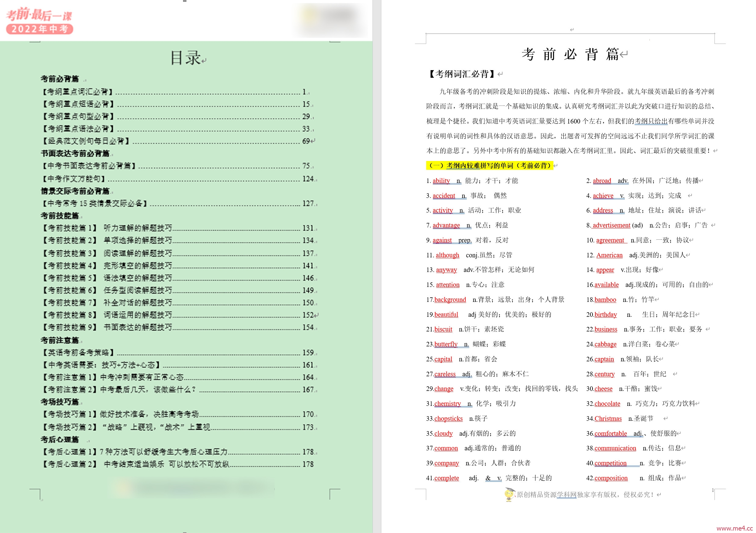Screen dimensions: 756x533
Task: Select the section heading 情景交际考前必背篇
Action: point(75,191)
